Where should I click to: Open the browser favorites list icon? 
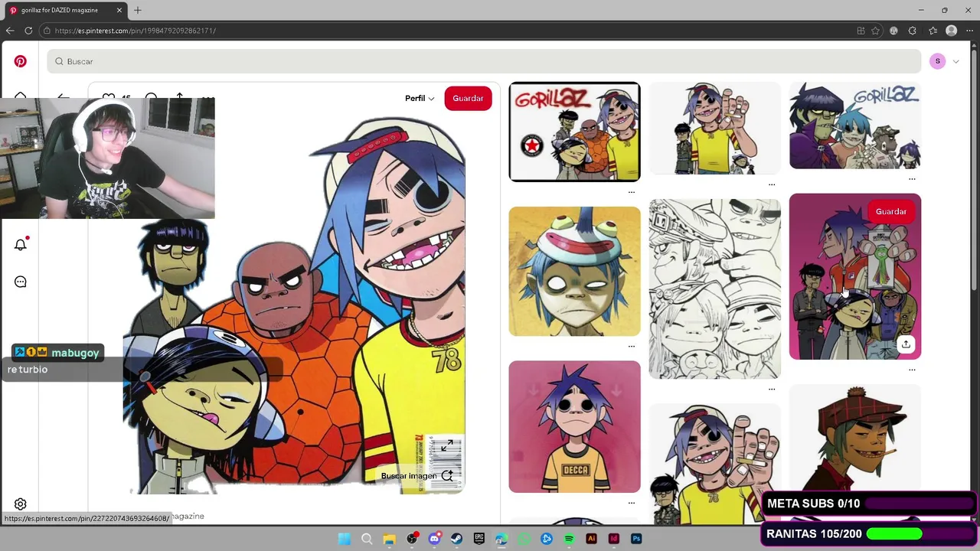tap(933, 31)
